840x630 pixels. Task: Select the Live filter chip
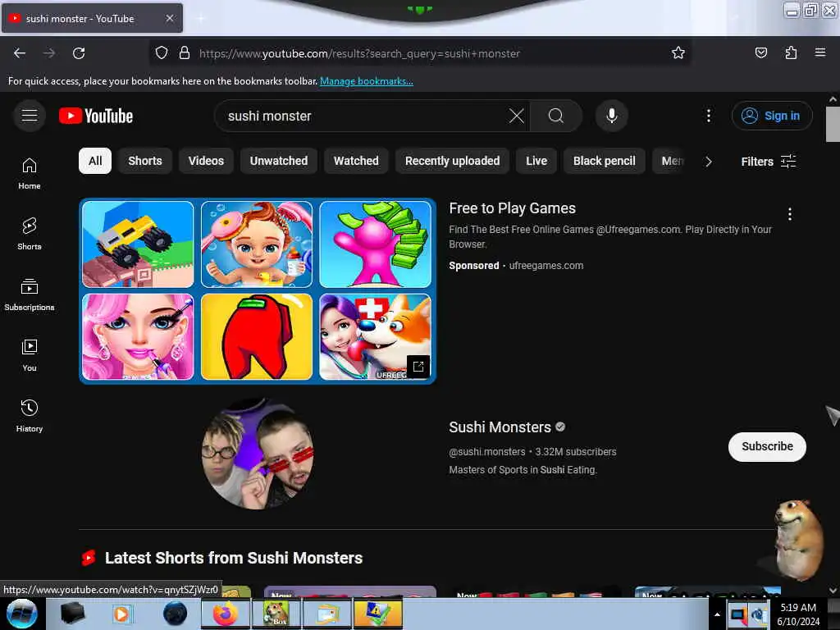tap(536, 161)
